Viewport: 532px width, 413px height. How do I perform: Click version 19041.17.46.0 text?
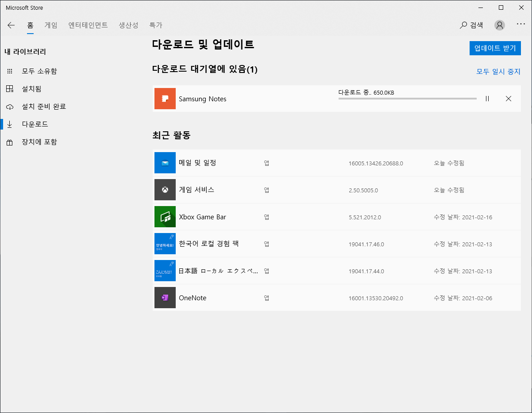(x=366, y=245)
